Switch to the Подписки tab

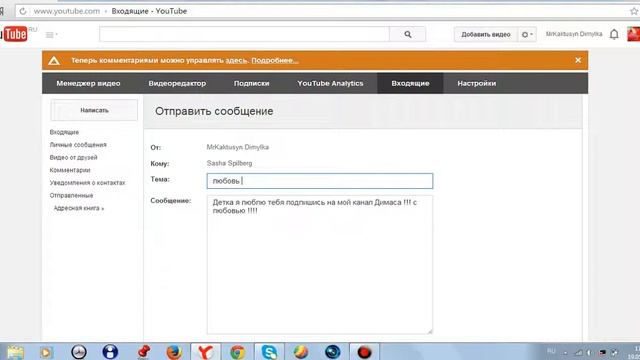[251, 83]
